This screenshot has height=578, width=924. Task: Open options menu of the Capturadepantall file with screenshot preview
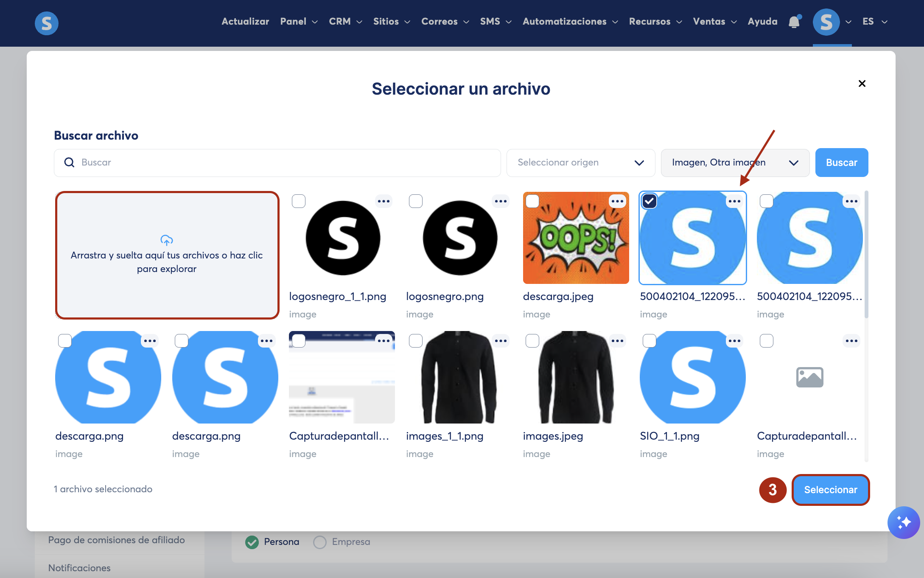coord(384,341)
